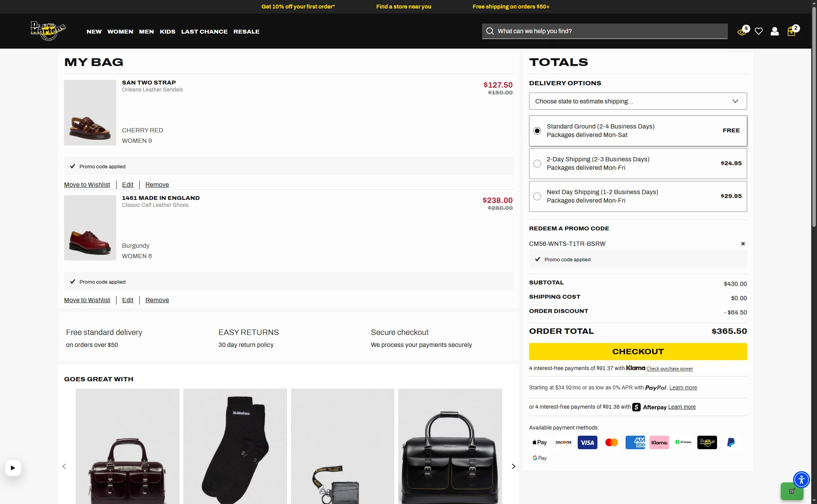Edit the San Two Strap item
This screenshot has height=504, width=817.
point(128,185)
